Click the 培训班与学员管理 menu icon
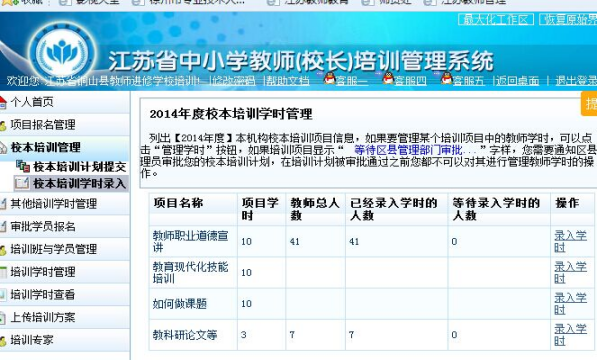Image resolution: width=597 pixels, height=361 pixels. 3,250
